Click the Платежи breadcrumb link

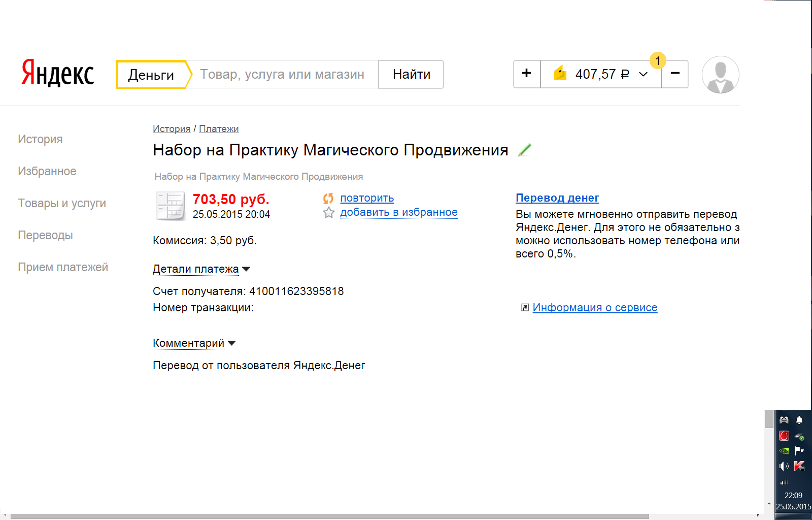pyautogui.click(x=219, y=129)
